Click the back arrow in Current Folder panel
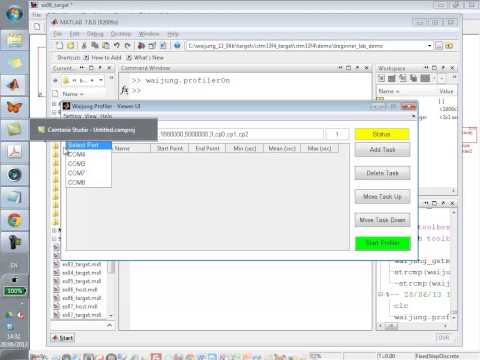The width and height of the screenshot is (480, 360). click(55, 80)
